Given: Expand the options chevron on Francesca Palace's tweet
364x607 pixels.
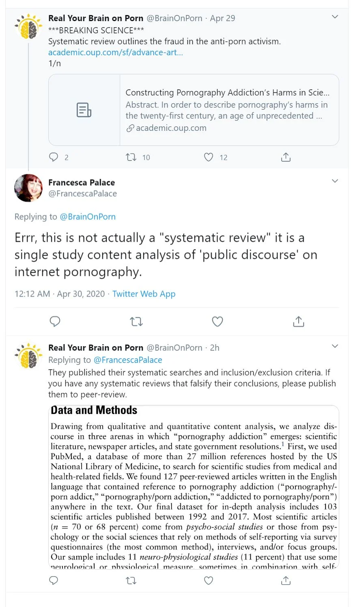Looking at the screenshot, I should (x=335, y=181).
